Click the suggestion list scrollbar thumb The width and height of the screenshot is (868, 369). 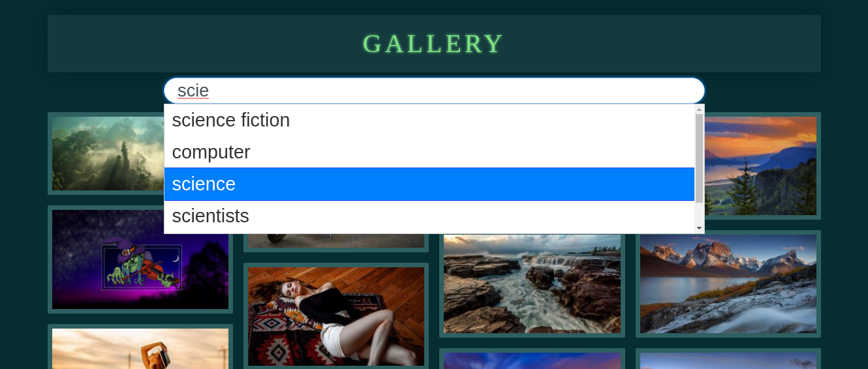pos(699,158)
